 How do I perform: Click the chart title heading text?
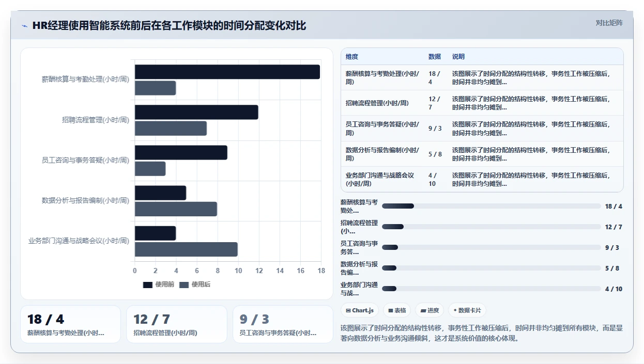(x=169, y=26)
